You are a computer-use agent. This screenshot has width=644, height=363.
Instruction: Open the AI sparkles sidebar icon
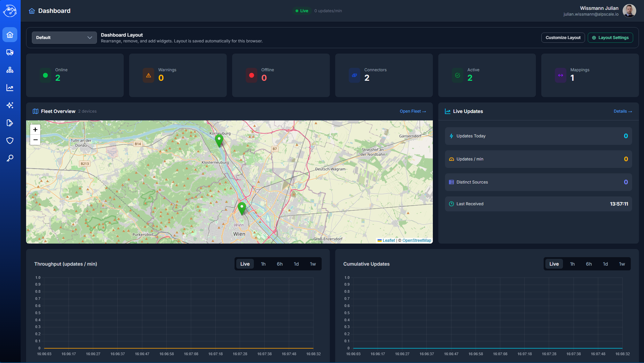click(10, 105)
